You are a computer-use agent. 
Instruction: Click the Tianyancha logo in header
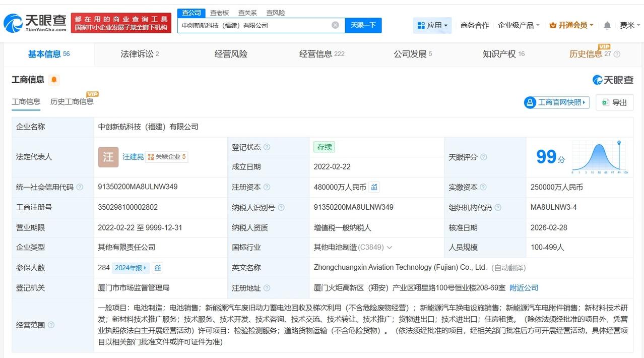(x=34, y=23)
